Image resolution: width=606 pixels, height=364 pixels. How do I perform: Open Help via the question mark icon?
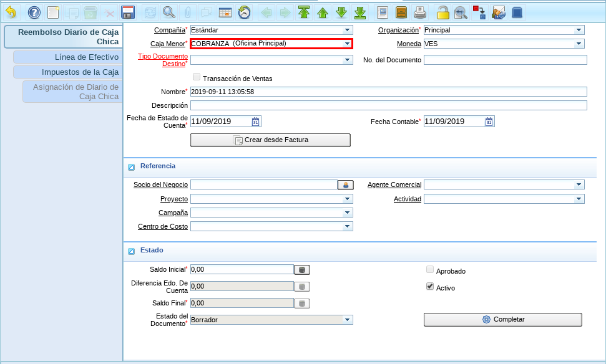point(34,12)
